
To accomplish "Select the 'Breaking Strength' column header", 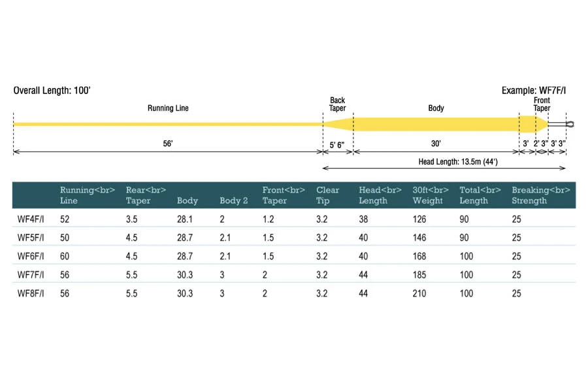I will pos(541,195).
